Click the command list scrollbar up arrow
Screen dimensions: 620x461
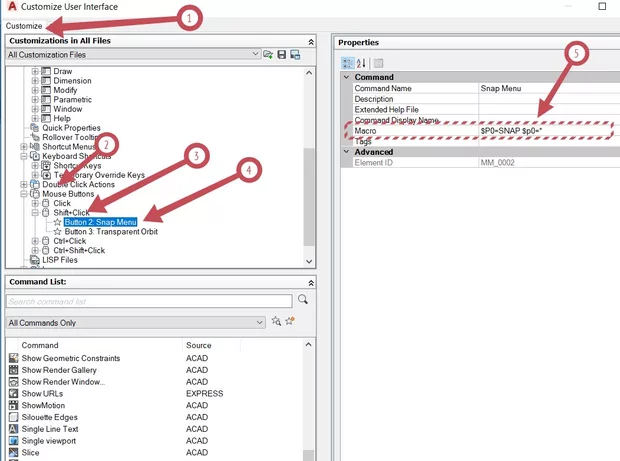click(309, 345)
